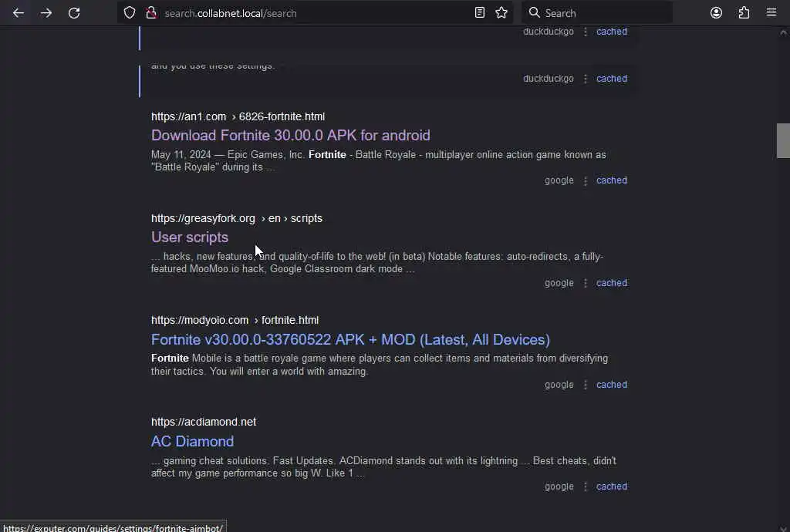
Task: Go forward to the next page
Action: tap(46, 13)
